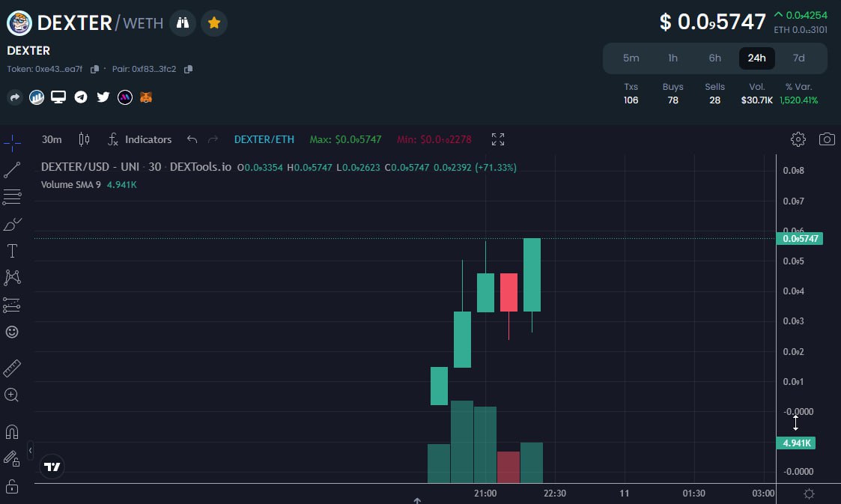Click the Min price label
Screen dimensions: 841x504
pyautogui.click(x=434, y=139)
